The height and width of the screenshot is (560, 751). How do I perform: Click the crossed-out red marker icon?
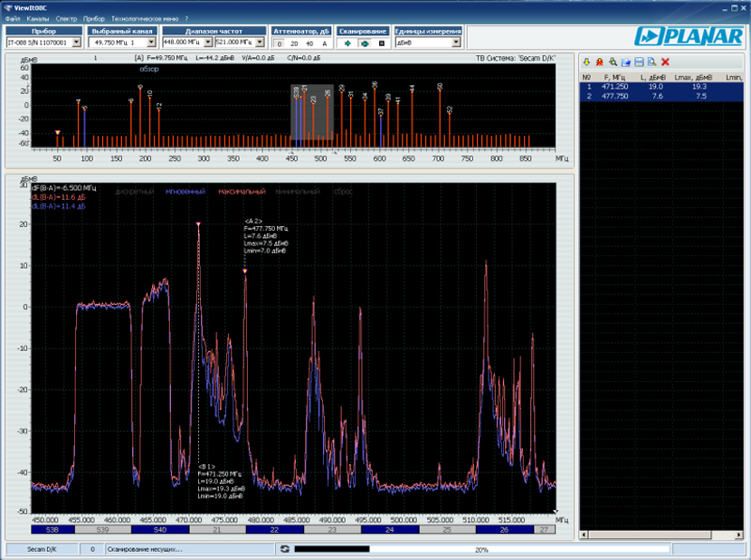coord(599,62)
